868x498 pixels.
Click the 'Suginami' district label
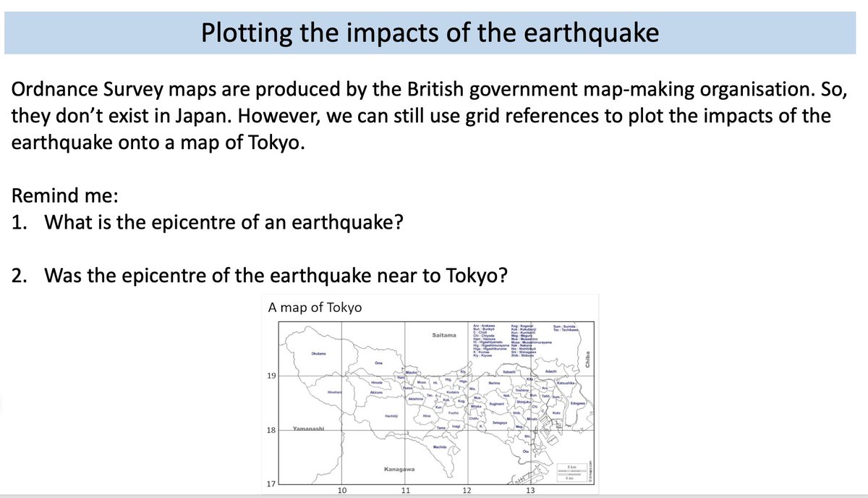(x=497, y=404)
